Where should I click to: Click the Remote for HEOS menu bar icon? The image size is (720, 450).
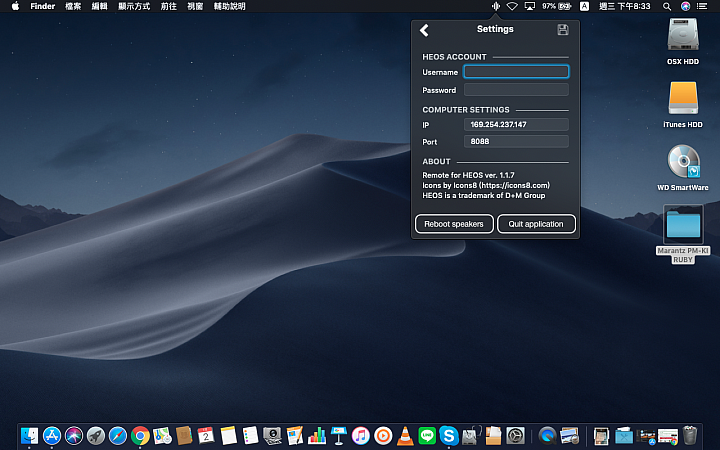click(495, 6)
